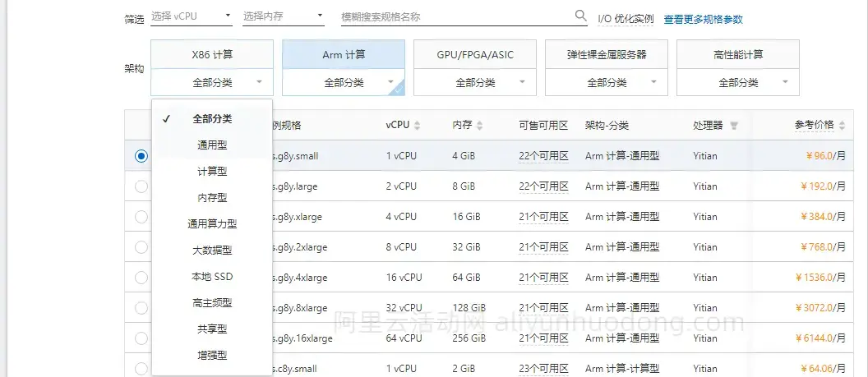Click the 可售可用区 column header
The height and width of the screenshot is (377, 868).
pyautogui.click(x=543, y=126)
